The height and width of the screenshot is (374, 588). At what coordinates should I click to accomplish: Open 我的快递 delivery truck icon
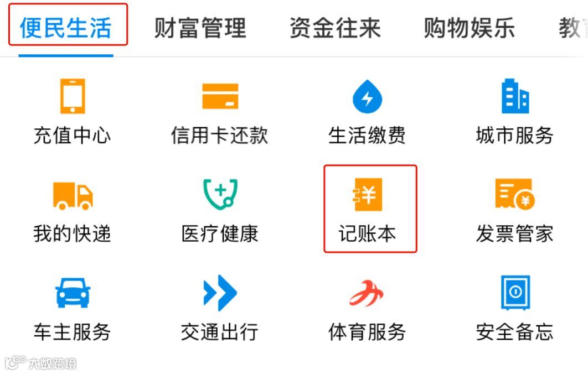pyautogui.click(x=73, y=196)
